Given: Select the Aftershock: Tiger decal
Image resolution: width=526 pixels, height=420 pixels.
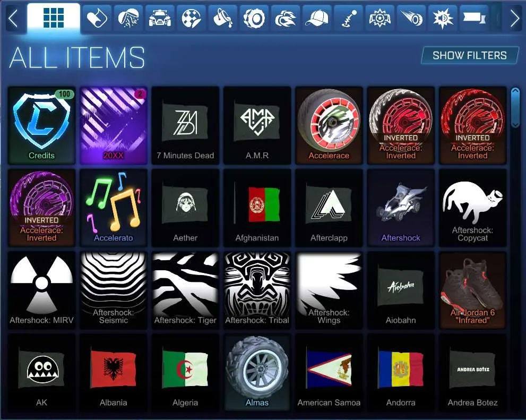Looking at the screenshot, I should (185, 290).
